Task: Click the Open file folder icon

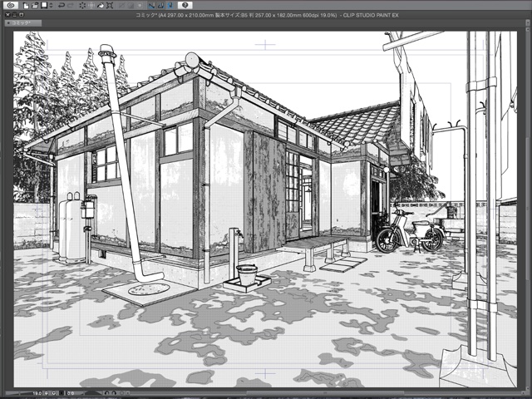Action: click(x=35, y=5)
